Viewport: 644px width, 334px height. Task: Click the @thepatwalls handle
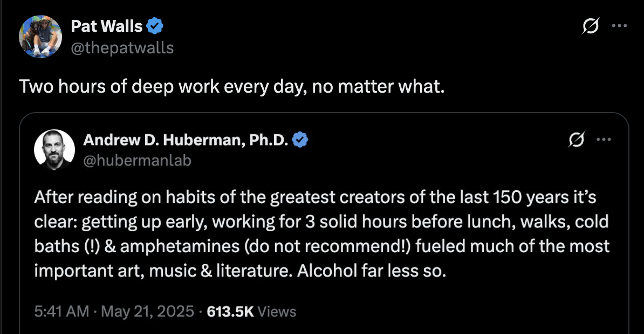coord(122,47)
